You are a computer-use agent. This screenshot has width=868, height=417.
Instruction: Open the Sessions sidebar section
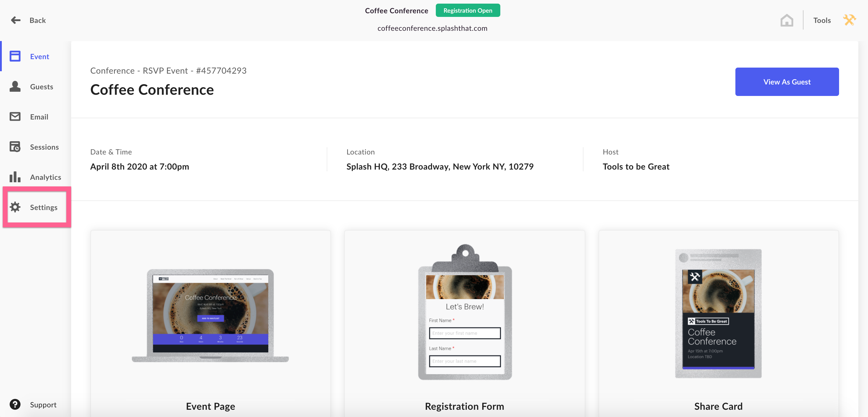click(x=44, y=147)
